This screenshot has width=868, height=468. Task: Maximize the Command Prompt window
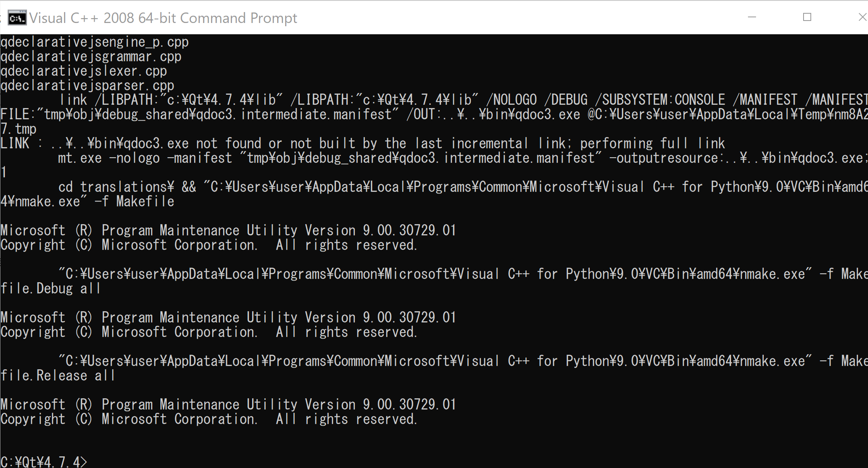point(807,17)
